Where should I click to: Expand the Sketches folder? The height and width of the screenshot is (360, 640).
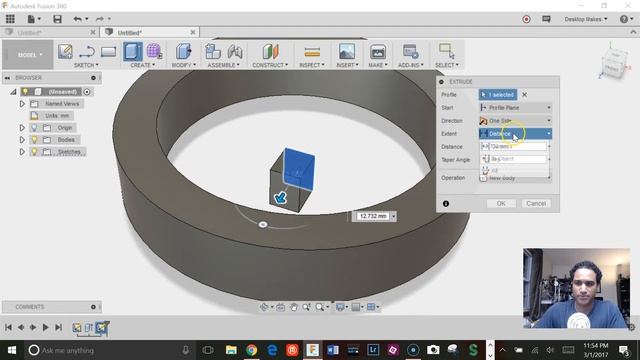coord(22,152)
